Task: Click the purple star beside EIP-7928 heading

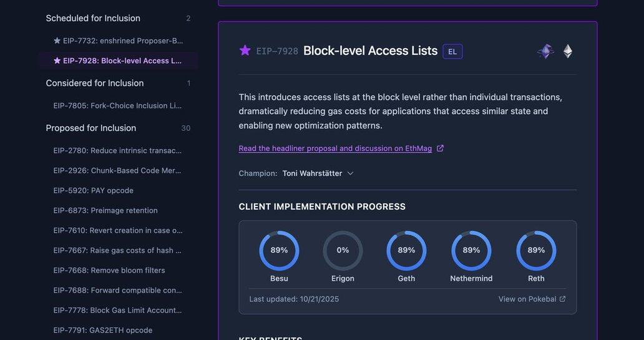Action: (245, 51)
